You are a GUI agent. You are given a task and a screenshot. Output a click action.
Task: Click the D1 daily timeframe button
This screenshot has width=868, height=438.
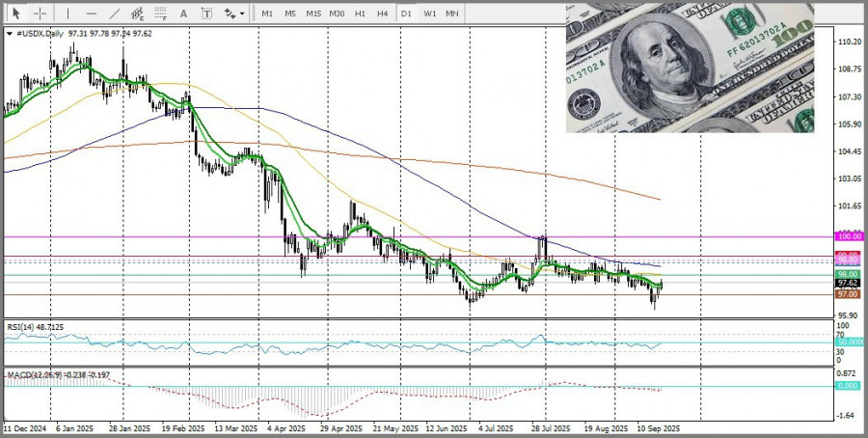click(x=407, y=14)
